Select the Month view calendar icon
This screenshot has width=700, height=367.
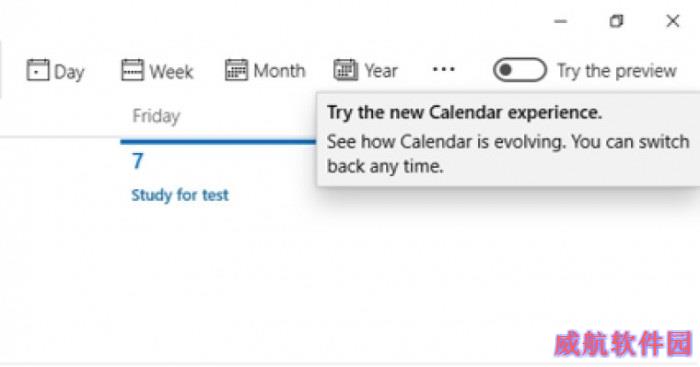236,71
